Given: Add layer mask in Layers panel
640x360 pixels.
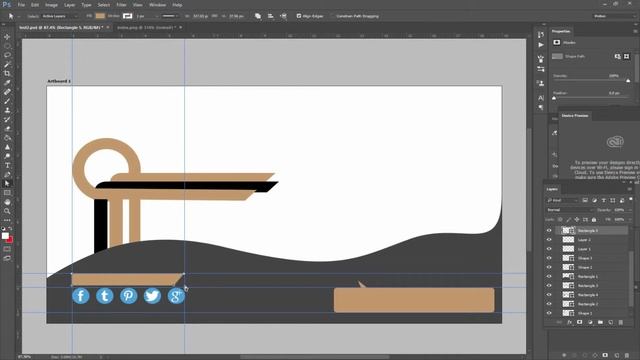Looking at the screenshot, I should (x=579, y=322).
